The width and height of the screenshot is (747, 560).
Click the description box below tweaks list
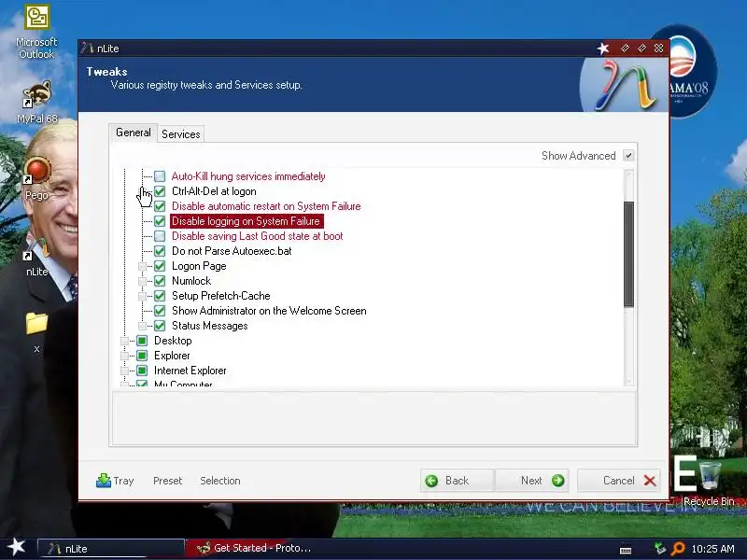click(x=374, y=417)
